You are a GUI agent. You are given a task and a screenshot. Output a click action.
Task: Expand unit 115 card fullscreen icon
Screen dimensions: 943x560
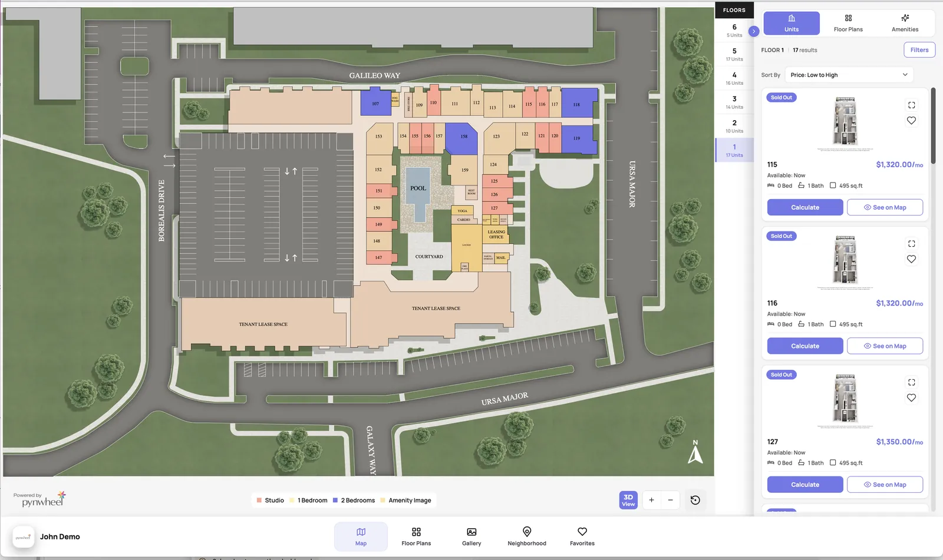[911, 105]
